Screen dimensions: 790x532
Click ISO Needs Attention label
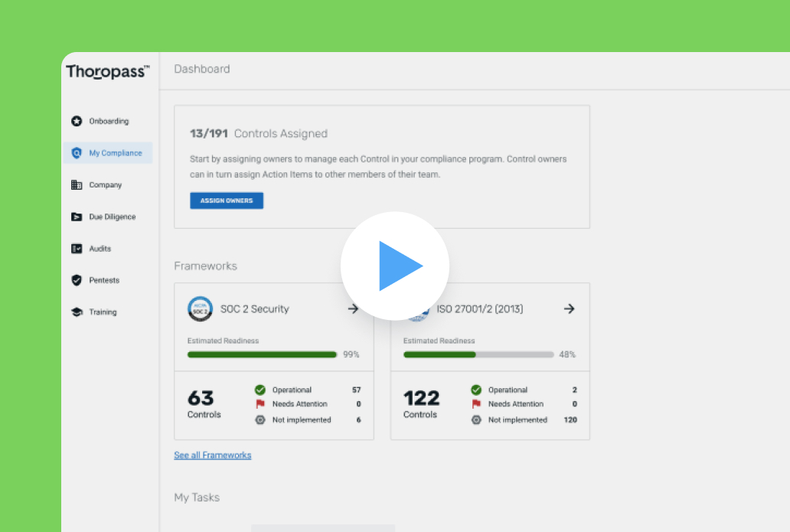click(x=516, y=404)
